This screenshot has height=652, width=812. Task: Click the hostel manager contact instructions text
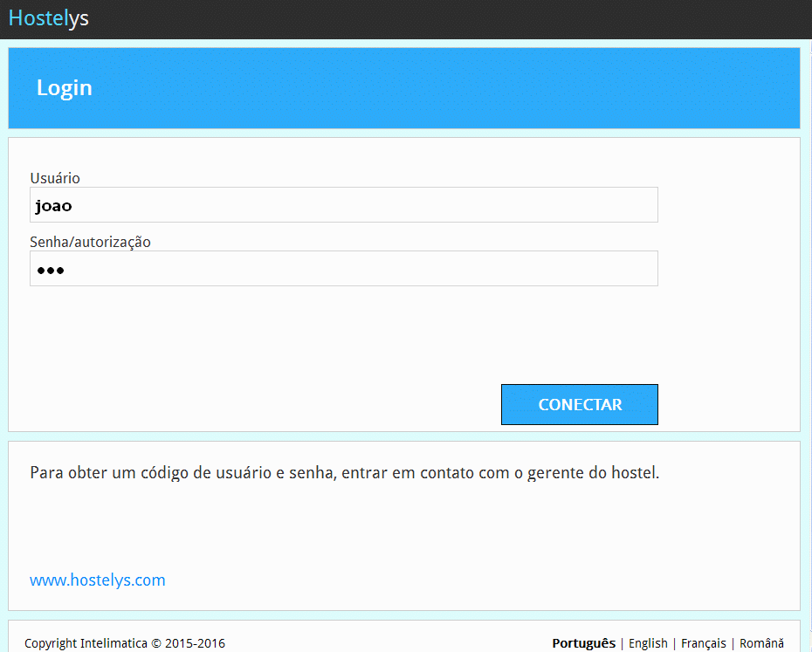pos(344,473)
